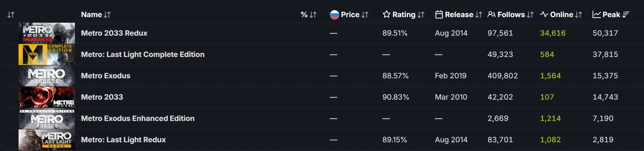
Task: Click the people icon beside Follows
Action: [492, 14]
